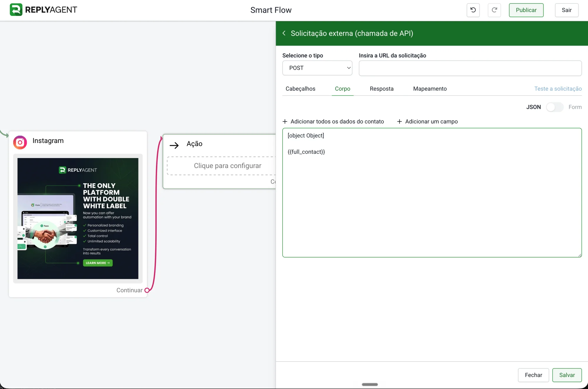Viewport: 588px width, 389px height.
Task: Click the Insira a URL da solicitação label
Action: coord(392,55)
